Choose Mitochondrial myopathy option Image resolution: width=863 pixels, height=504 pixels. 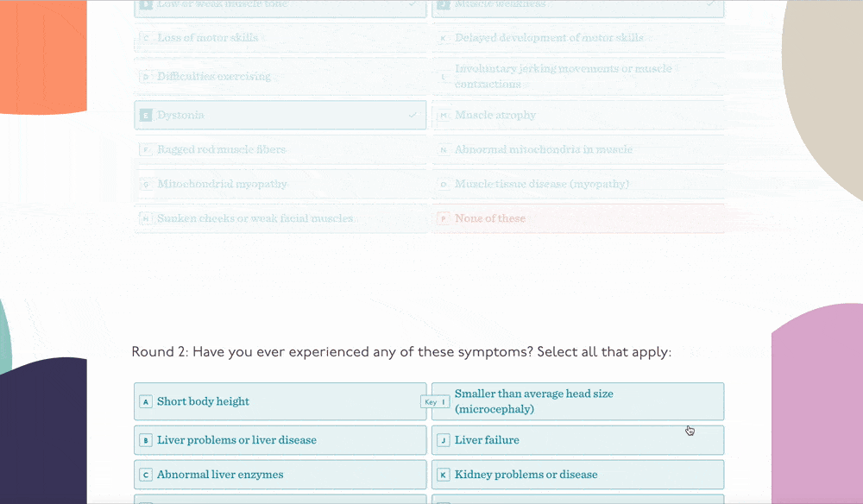click(x=280, y=184)
